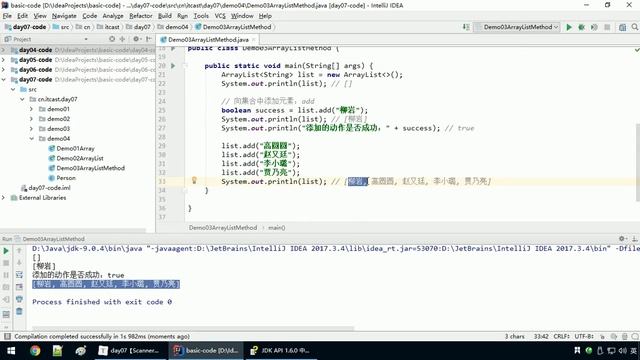The image size is (640, 360).
Task: Hide the Project tool window
Action: [x=149, y=39]
